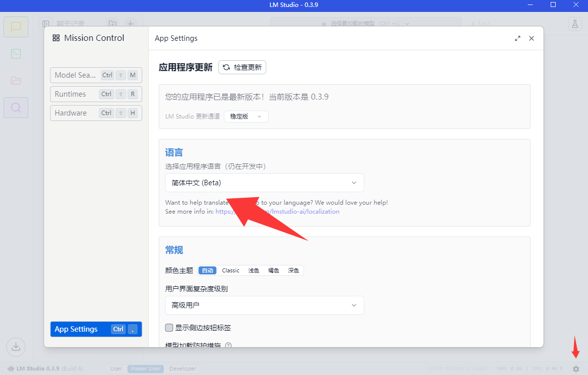
Task: Minimize the LM Studio window
Action: [x=530, y=5]
